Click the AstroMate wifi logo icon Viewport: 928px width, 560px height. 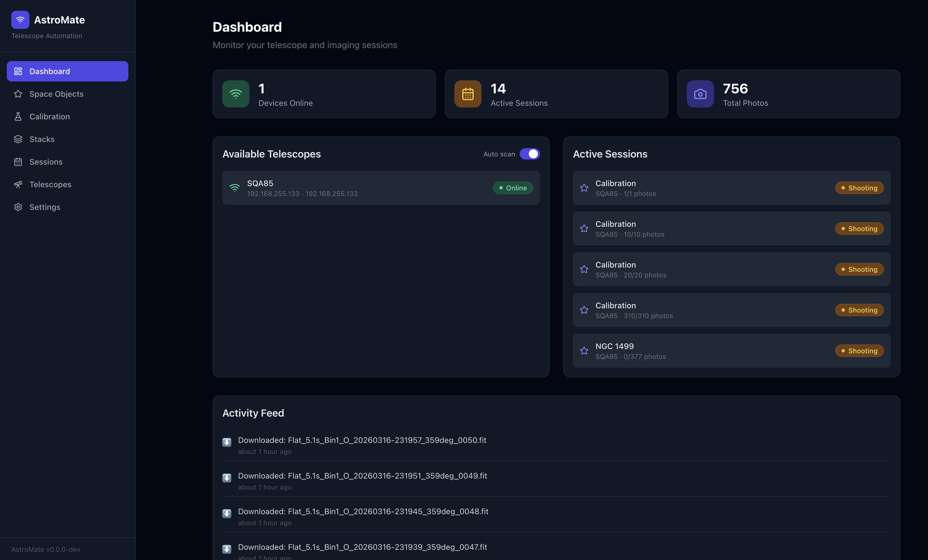pos(20,20)
